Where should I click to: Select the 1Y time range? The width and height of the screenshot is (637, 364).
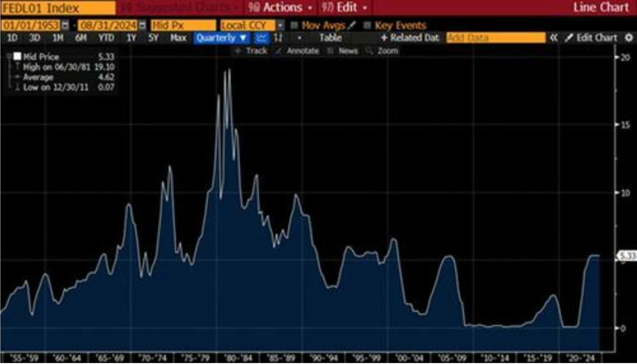131,38
